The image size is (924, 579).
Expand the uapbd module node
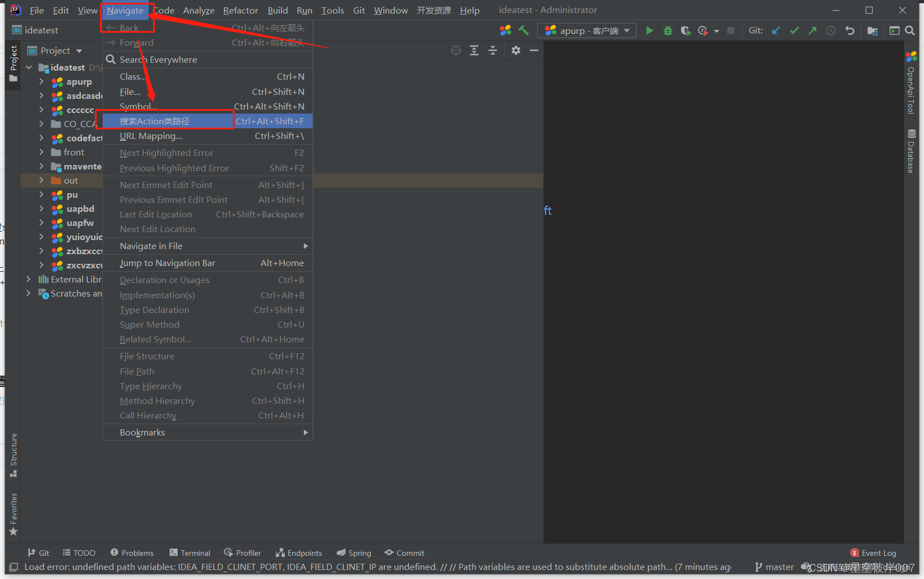[41, 208]
